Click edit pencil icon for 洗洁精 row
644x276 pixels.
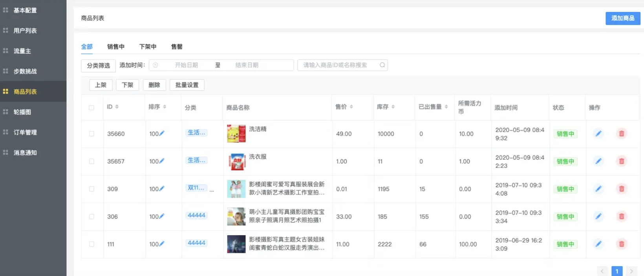[598, 134]
